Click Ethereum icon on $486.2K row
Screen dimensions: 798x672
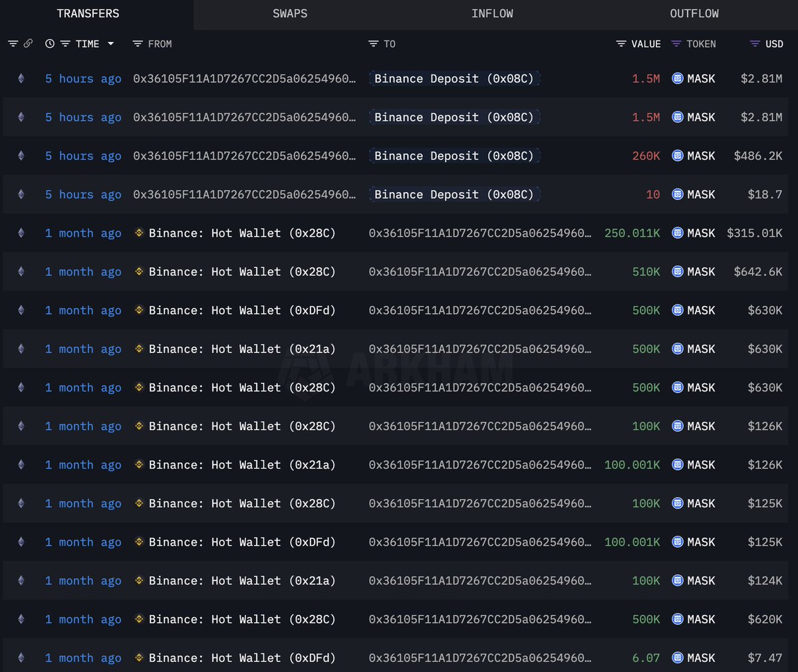tap(21, 156)
